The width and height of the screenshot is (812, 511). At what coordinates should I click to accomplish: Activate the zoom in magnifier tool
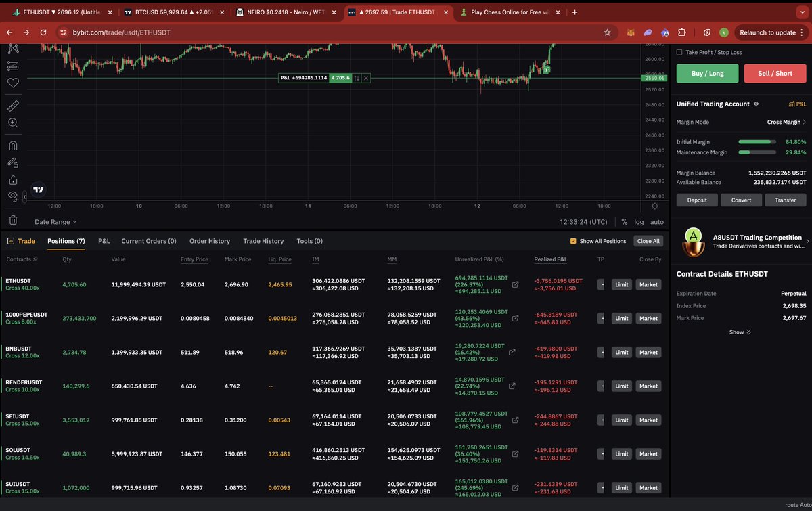tap(13, 123)
